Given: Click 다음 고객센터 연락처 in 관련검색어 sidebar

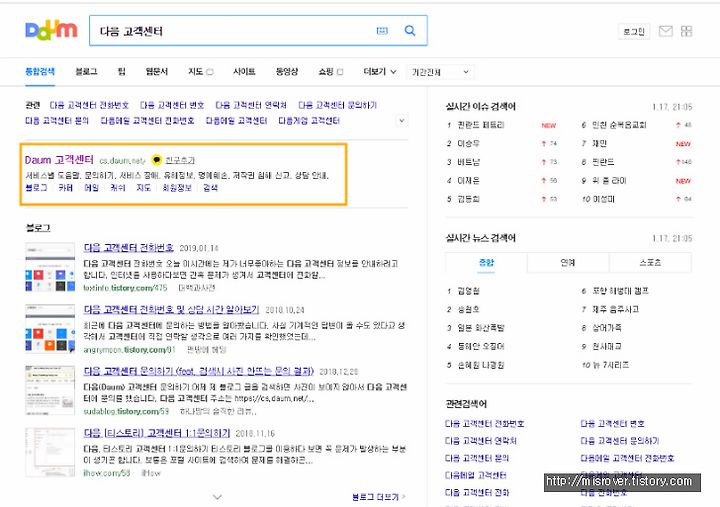Looking at the screenshot, I should (x=481, y=441).
